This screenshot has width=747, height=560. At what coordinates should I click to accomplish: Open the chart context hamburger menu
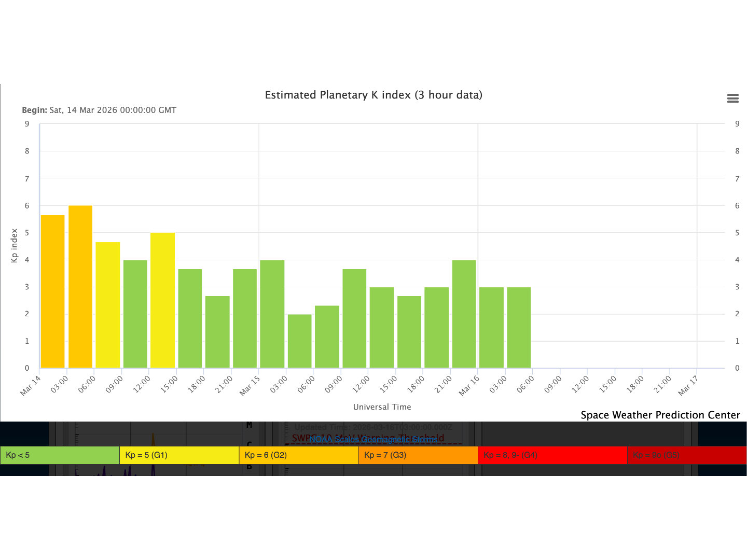732,99
